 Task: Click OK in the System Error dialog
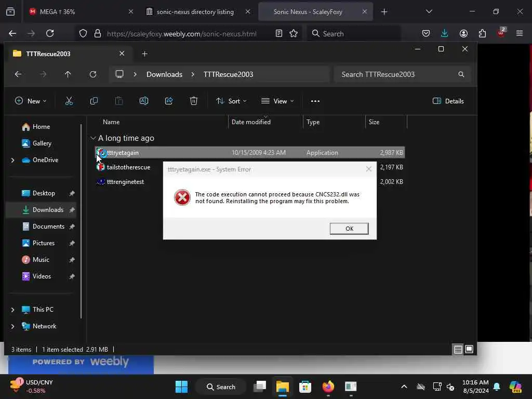point(349,229)
